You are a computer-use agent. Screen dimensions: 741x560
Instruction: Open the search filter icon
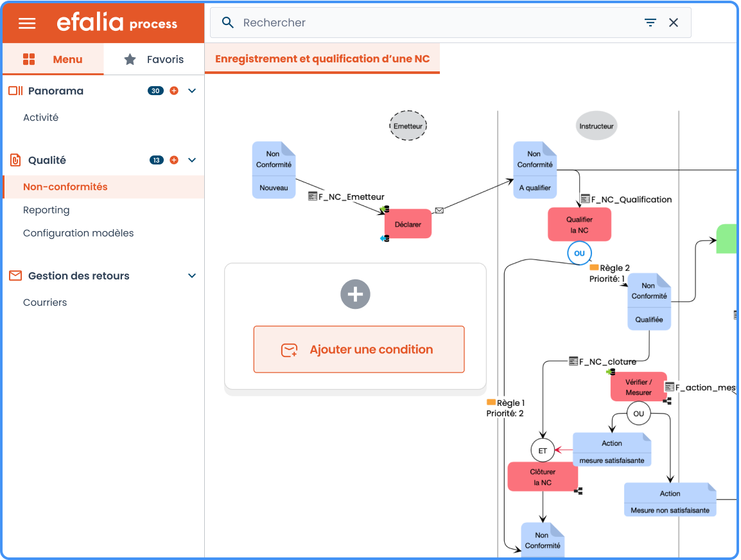pos(650,22)
